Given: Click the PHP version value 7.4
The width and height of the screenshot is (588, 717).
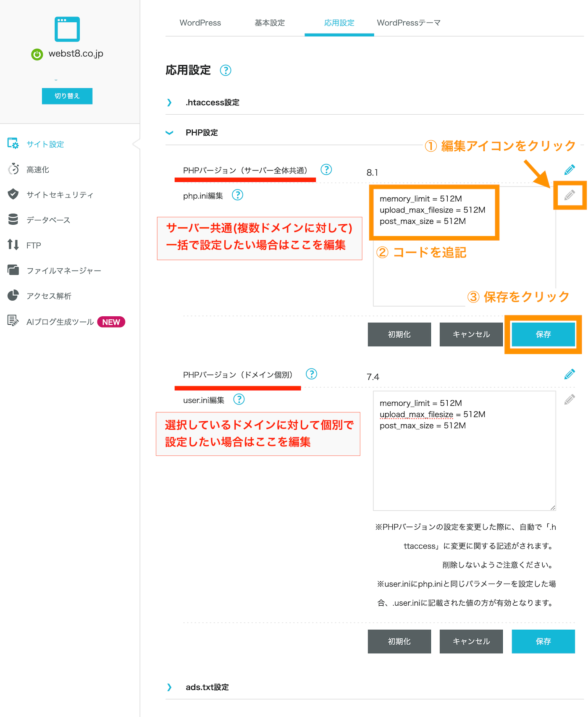Looking at the screenshot, I should pos(373,377).
